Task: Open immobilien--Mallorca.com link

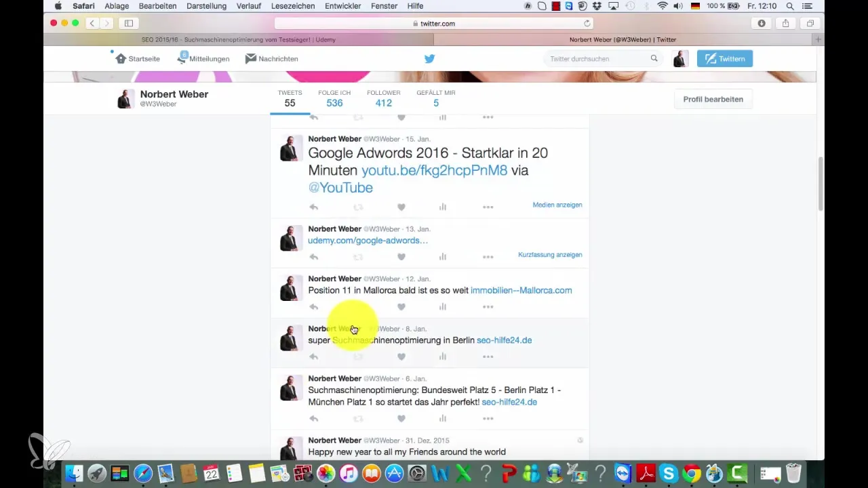Action: point(521,290)
